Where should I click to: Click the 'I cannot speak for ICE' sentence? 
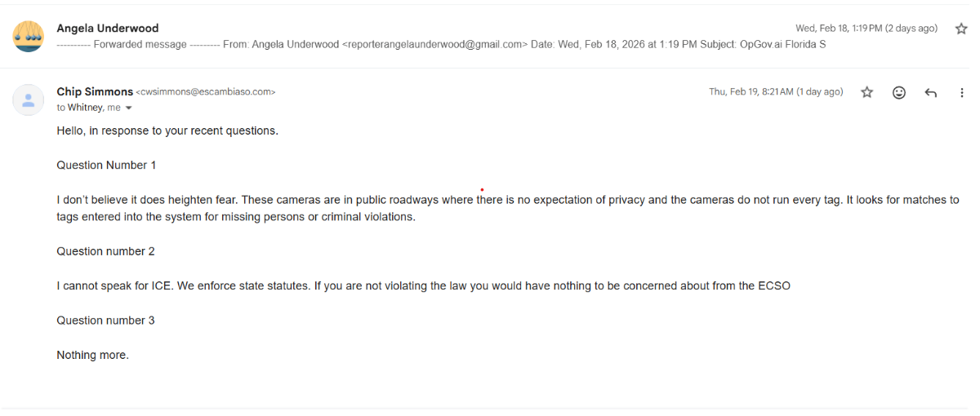[x=423, y=286]
